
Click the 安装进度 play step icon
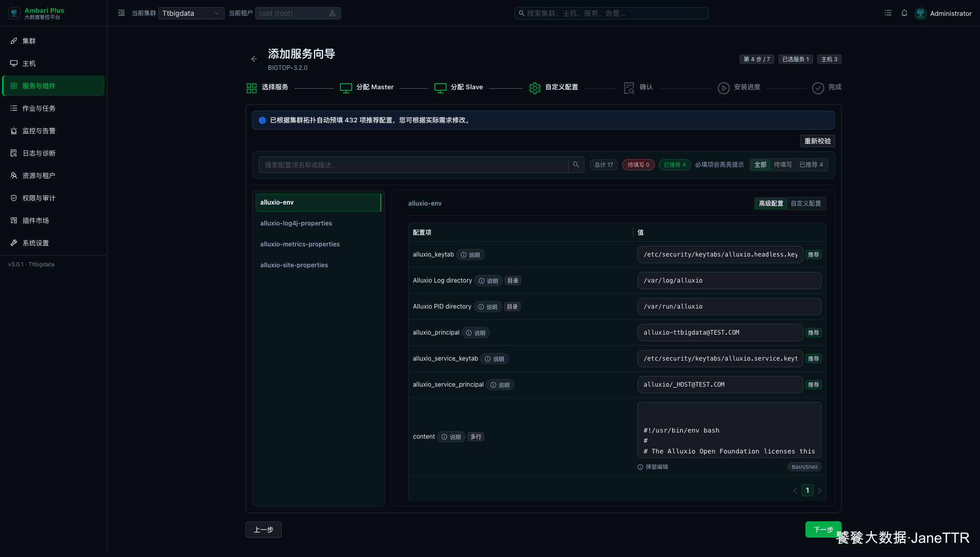coord(724,88)
